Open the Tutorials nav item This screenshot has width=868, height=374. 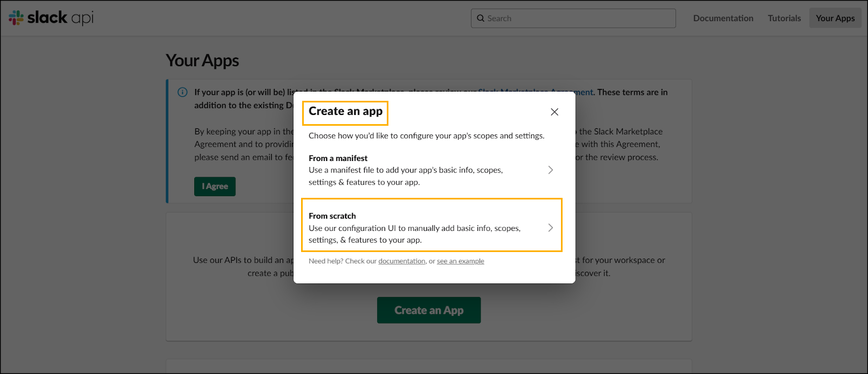pyautogui.click(x=784, y=18)
